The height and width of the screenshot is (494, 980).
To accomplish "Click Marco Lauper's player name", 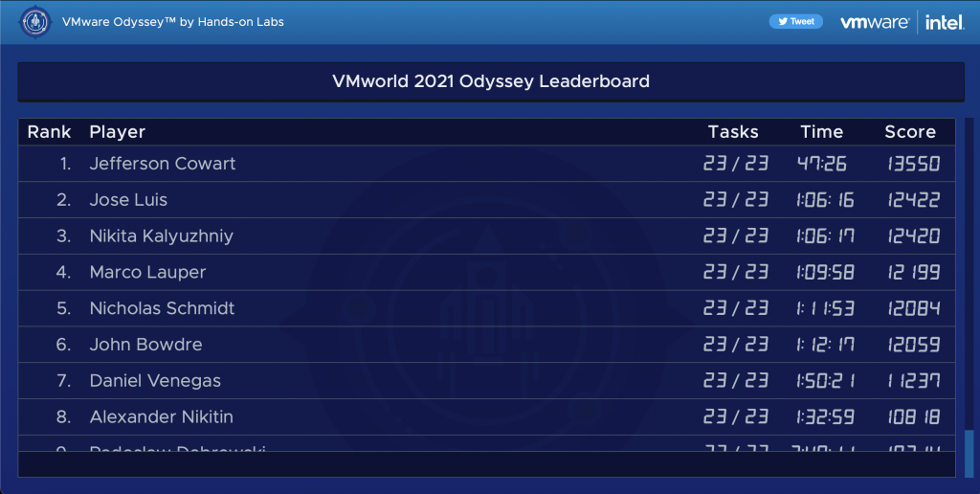I will [147, 273].
